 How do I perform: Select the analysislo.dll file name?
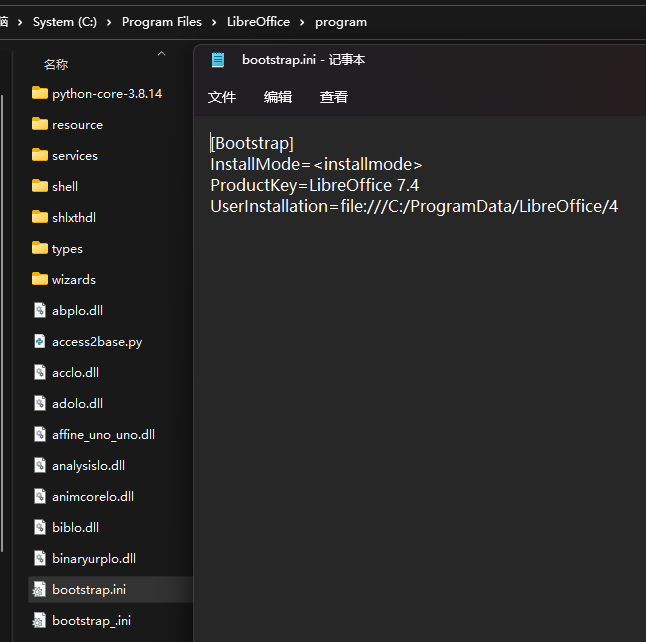click(x=89, y=466)
